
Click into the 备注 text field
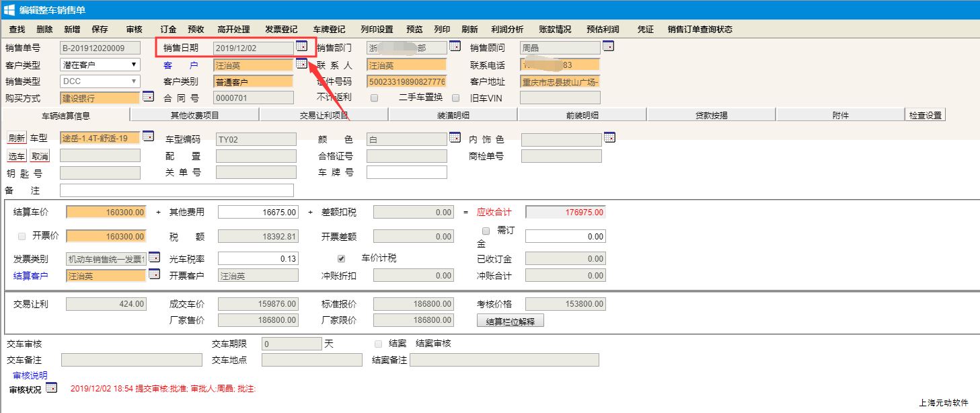(176, 190)
